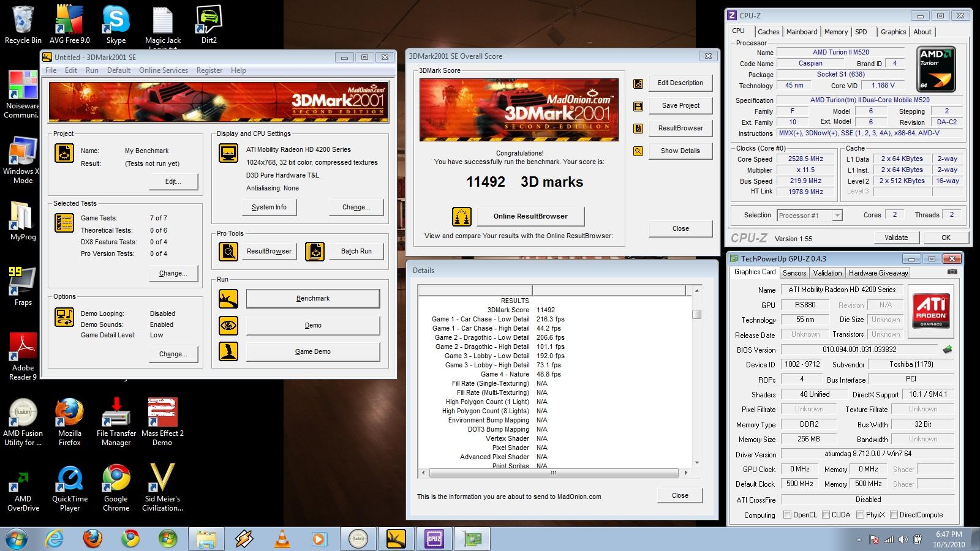Image resolution: width=980 pixels, height=551 pixels.
Task: Open Skype desktop shortcut
Action: [116, 24]
